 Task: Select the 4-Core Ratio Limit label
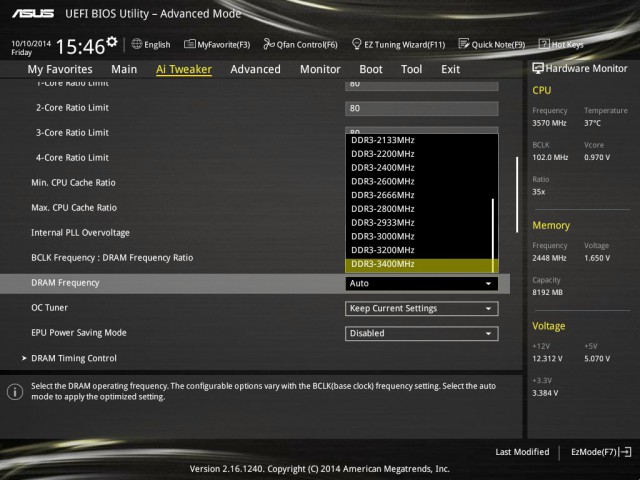72,158
